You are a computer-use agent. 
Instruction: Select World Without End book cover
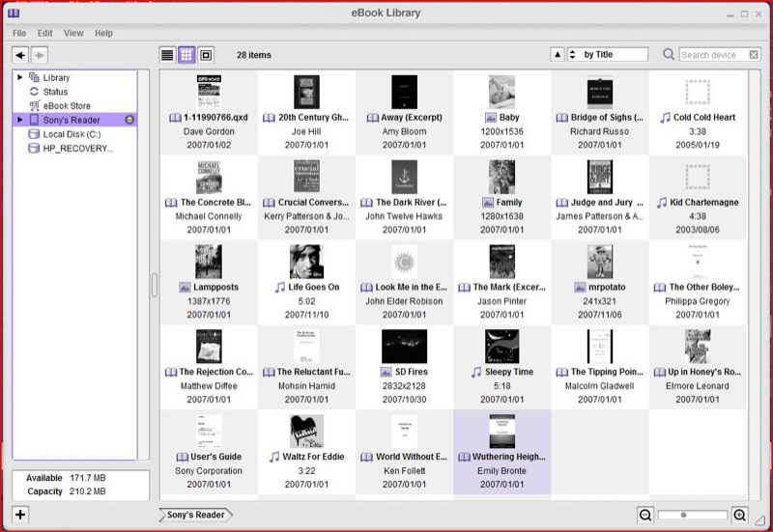tap(404, 431)
